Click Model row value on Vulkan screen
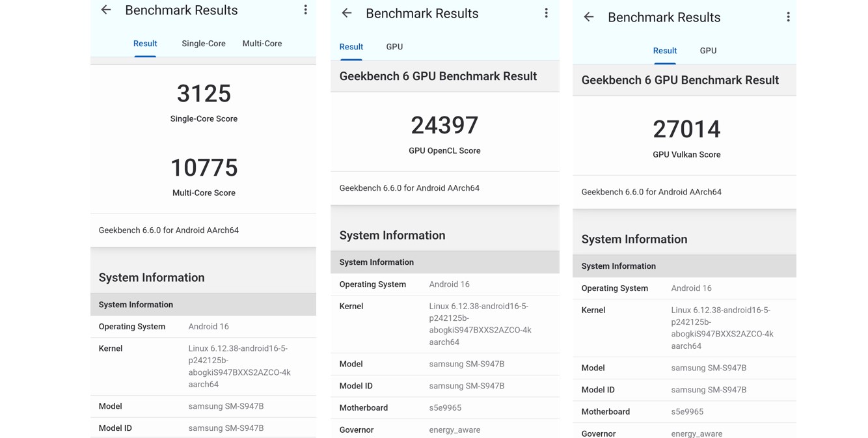The height and width of the screenshot is (438, 868). click(x=709, y=368)
